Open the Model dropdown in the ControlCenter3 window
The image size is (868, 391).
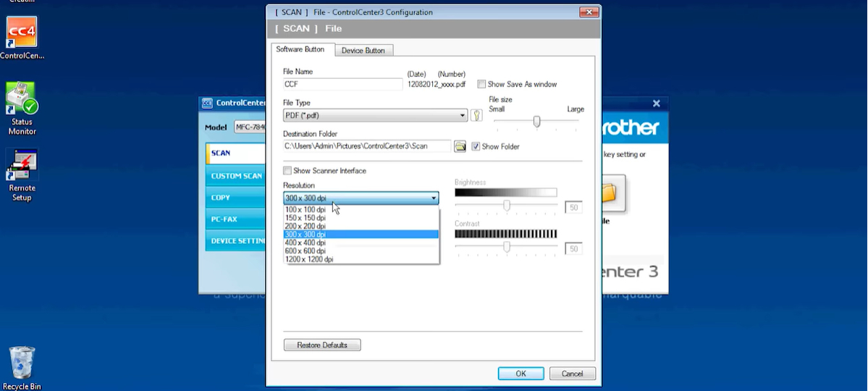pos(250,127)
